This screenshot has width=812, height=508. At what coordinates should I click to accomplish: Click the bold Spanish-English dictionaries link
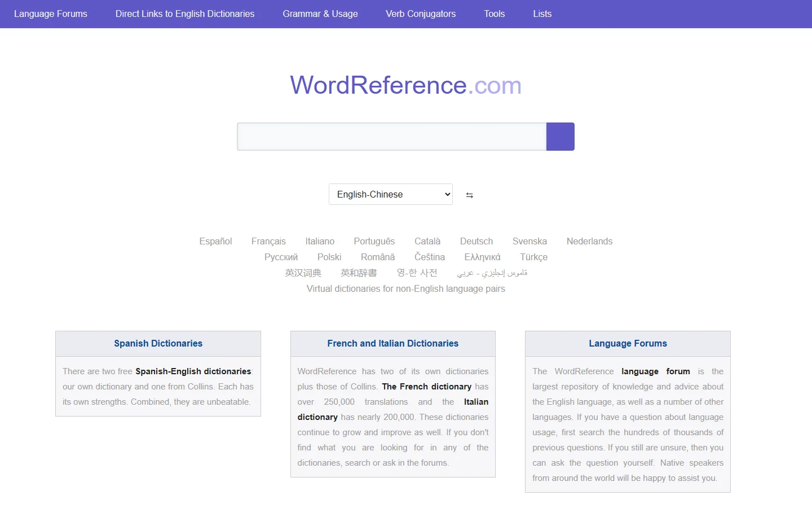(193, 371)
